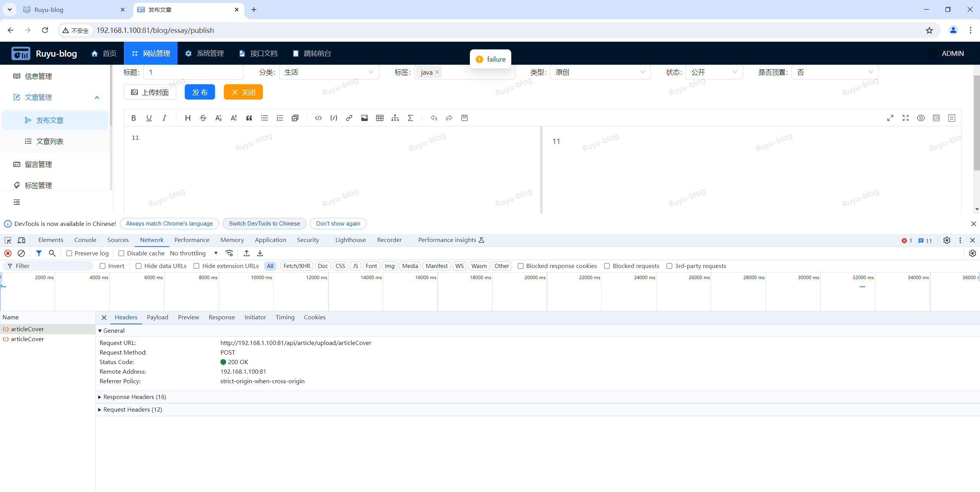The width and height of the screenshot is (980, 492).
Task: Open DevTools settings gear
Action: point(947,240)
